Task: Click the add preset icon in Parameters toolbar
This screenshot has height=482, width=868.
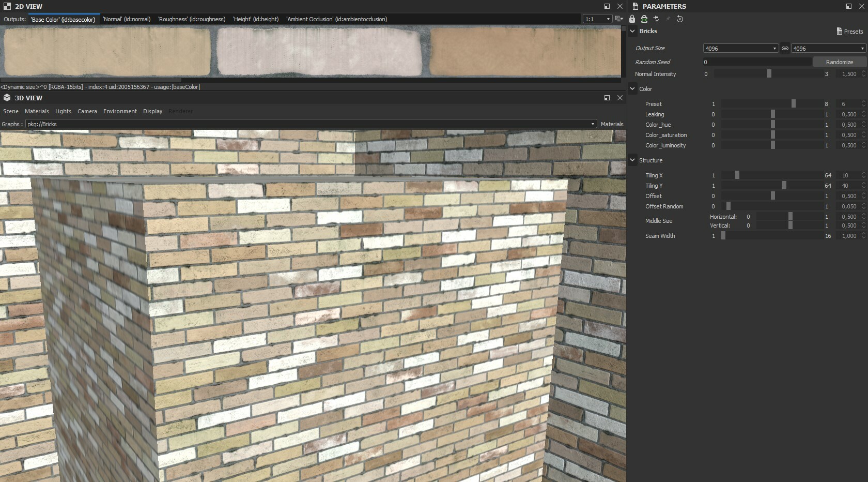Action: [656, 19]
